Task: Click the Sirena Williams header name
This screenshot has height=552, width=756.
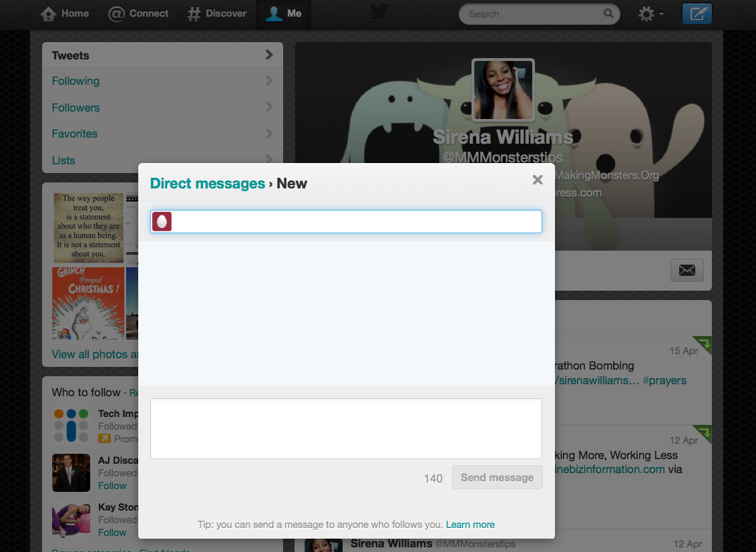Action: (503, 137)
